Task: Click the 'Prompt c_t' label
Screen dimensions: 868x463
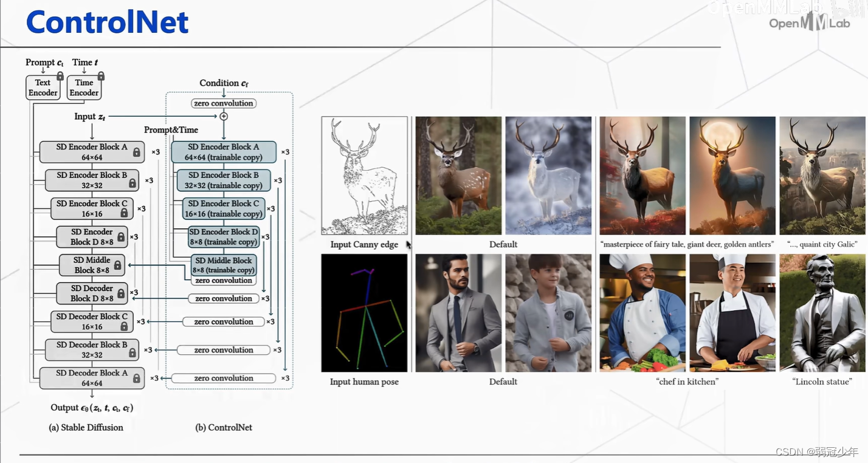Action: coord(44,63)
